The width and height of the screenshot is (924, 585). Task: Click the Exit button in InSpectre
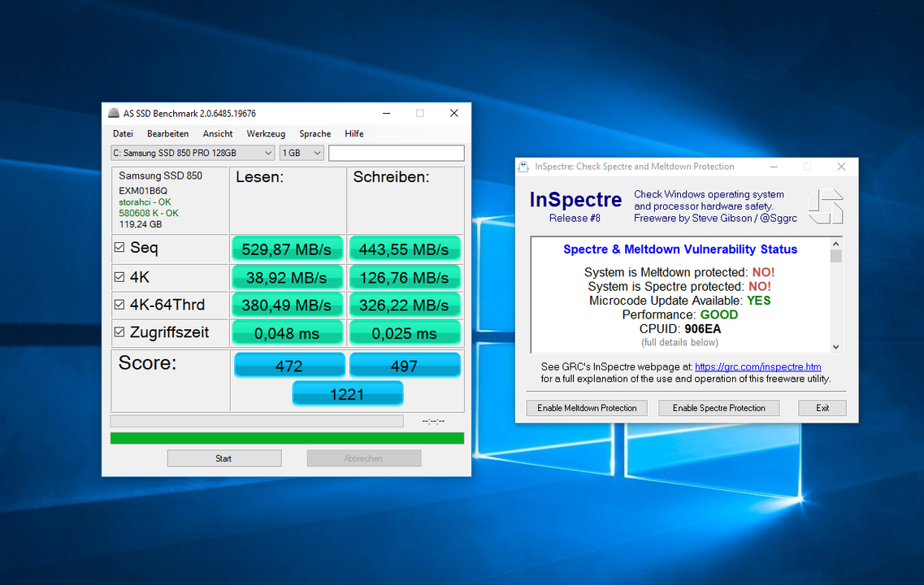pyautogui.click(x=822, y=408)
